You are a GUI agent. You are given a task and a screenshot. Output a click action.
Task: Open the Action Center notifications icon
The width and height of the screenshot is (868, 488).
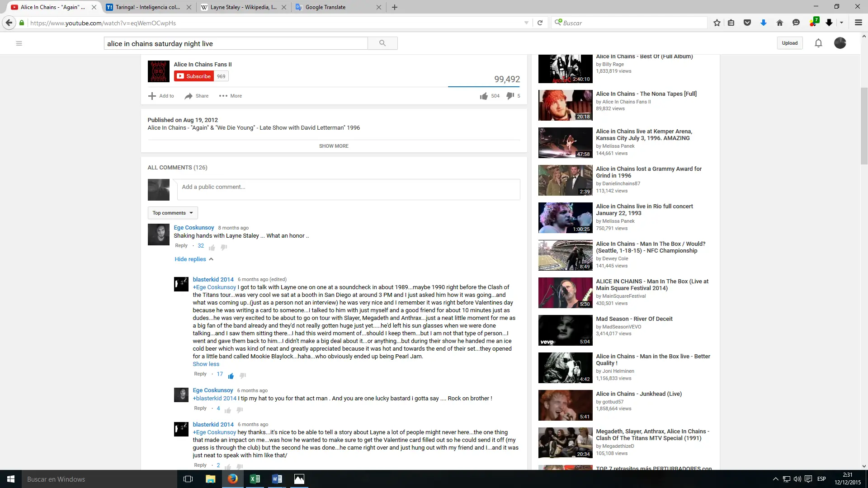(x=808, y=479)
